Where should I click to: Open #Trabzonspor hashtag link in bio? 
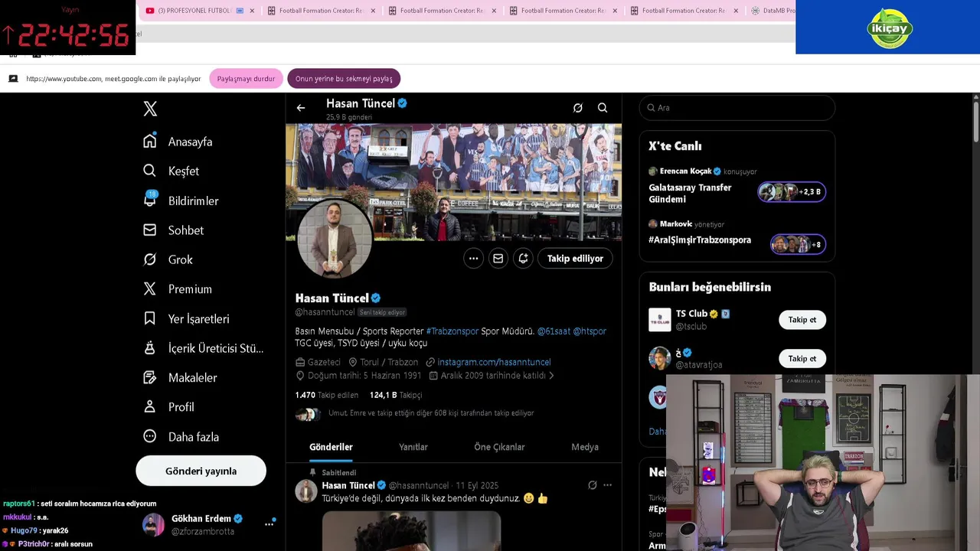[x=452, y=331]
